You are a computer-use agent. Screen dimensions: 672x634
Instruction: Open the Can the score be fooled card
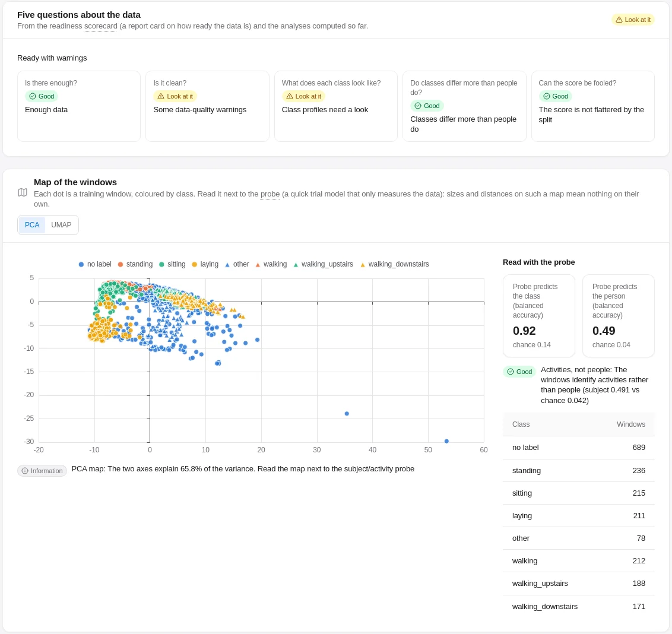pos(592,106)
